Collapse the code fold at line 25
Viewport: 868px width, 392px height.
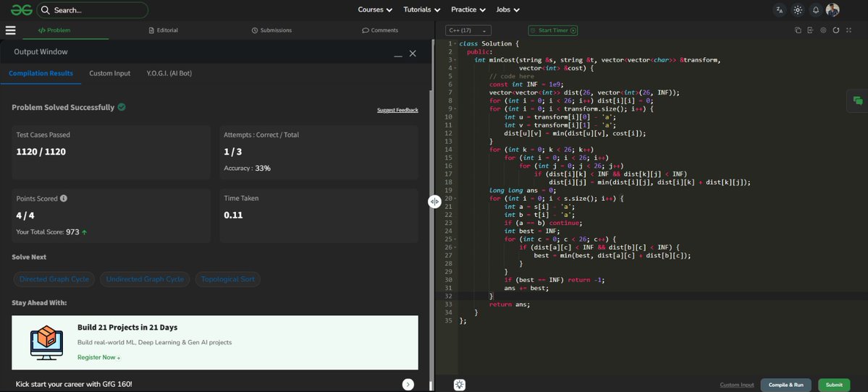click(x=455, y=239)
